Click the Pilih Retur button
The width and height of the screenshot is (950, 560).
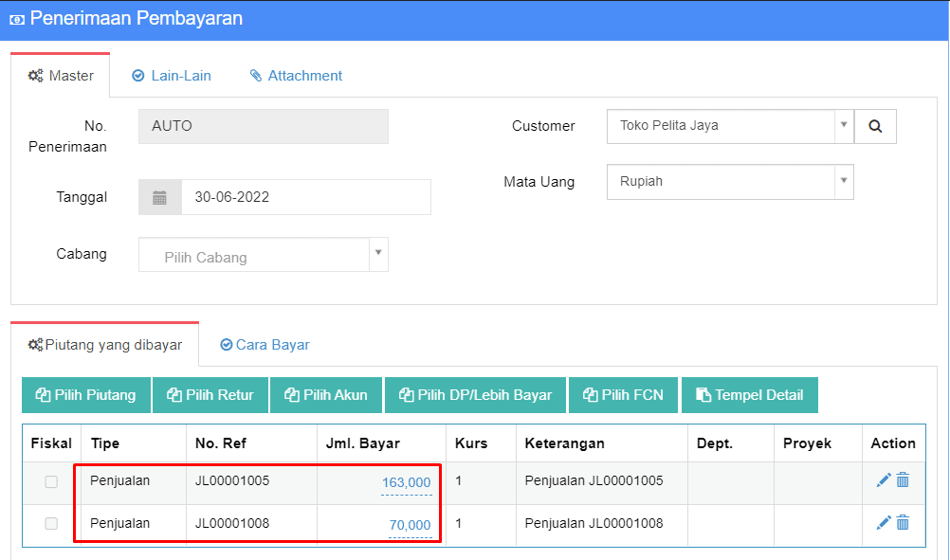pos(210,395)
